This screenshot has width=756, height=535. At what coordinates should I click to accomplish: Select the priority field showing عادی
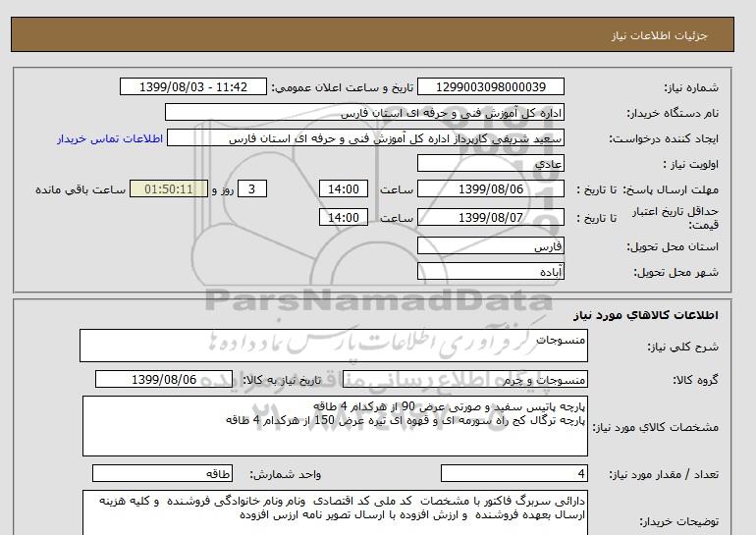(x=490, y=163)
